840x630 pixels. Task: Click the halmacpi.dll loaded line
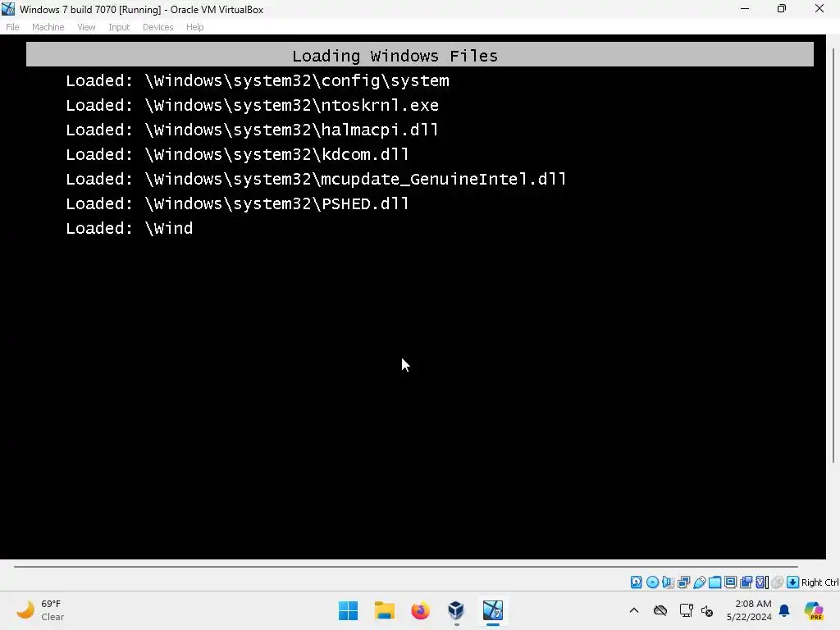252,130
